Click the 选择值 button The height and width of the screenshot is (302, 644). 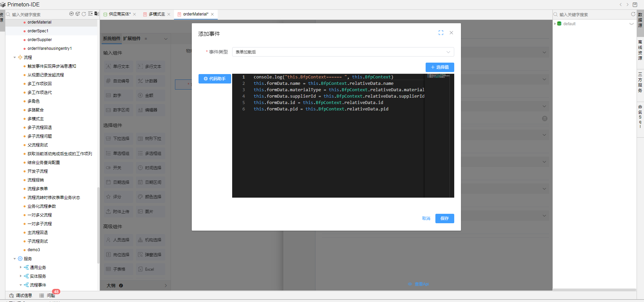point(439,67)
